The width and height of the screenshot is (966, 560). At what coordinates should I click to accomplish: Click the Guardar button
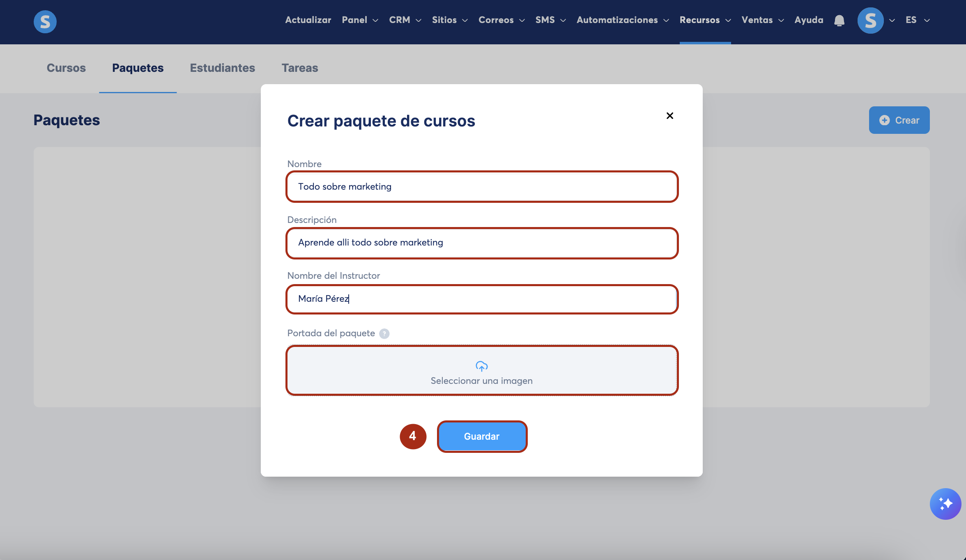click(482, 436)
